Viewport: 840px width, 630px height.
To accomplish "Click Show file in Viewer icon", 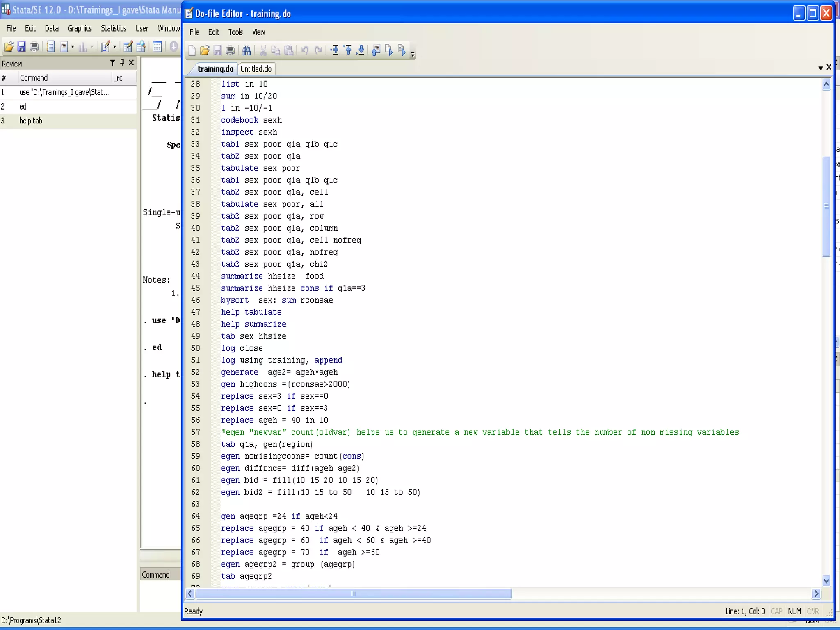I will [x=376, y=50].
